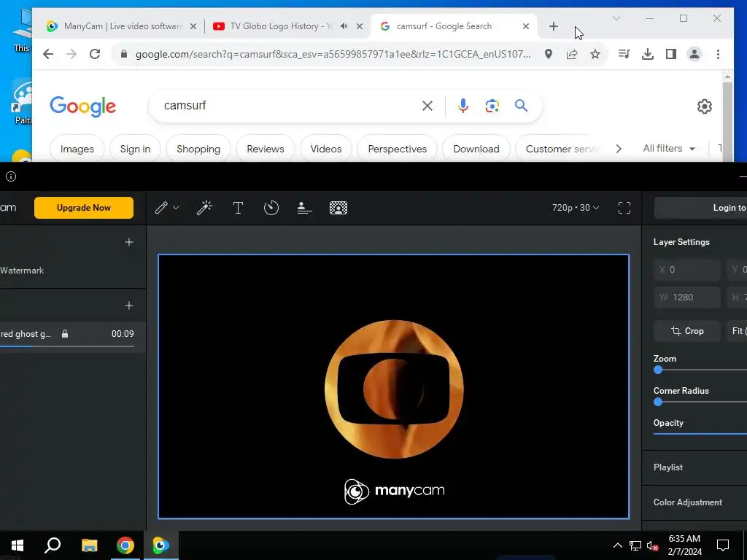Click the Chrome address bar URL

[x=333, y=54]
